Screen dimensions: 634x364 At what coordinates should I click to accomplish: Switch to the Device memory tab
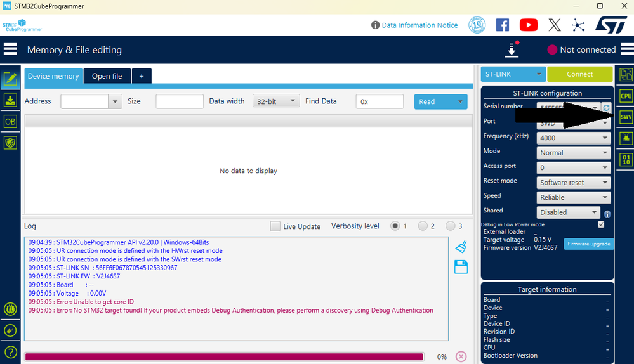tap(53, 76)
